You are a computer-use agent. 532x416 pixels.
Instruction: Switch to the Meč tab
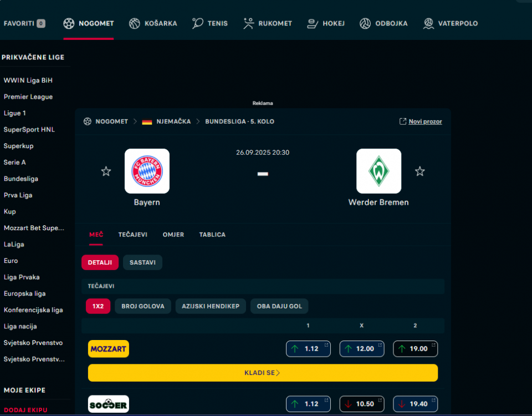coord(96,235)
